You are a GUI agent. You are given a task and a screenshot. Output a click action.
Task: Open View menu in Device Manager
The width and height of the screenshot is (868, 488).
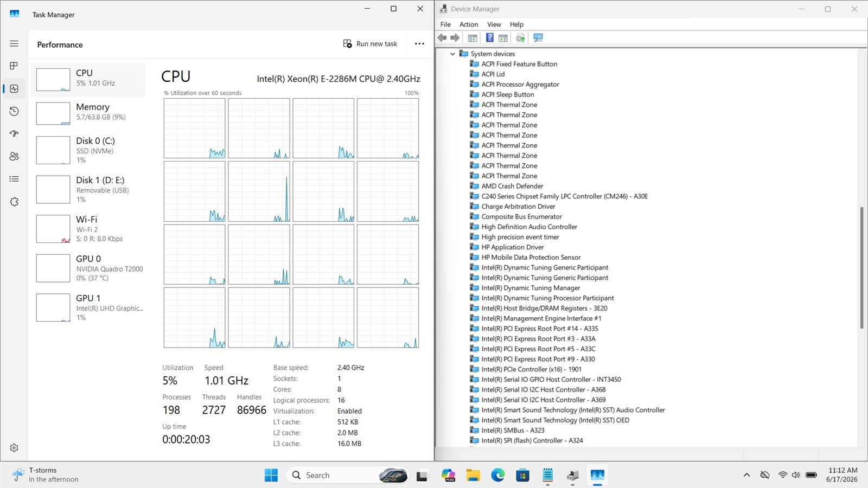pyautogui.click(x=494, y=24)
